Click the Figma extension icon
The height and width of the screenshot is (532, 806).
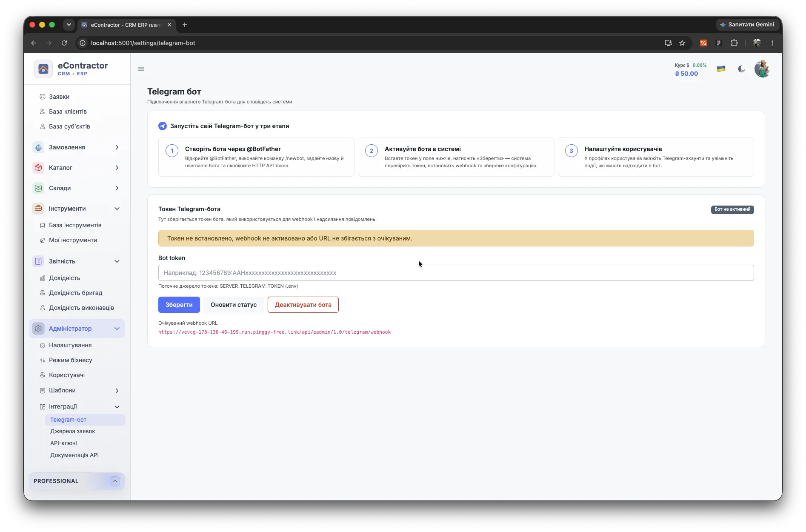(x=719, y=43)
